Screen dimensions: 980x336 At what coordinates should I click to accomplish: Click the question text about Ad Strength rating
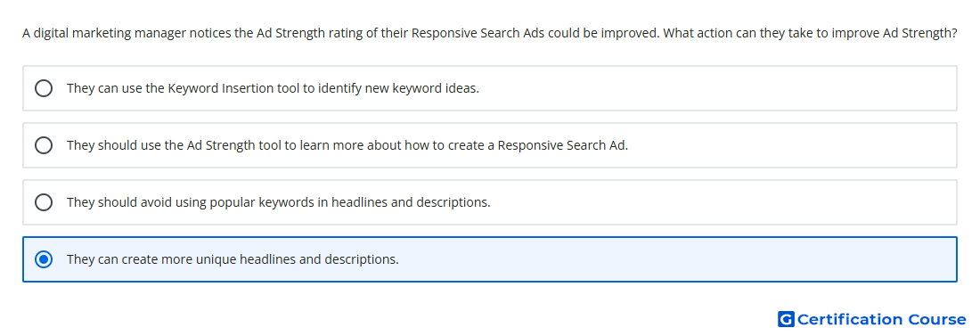click(x=490, y=33)
